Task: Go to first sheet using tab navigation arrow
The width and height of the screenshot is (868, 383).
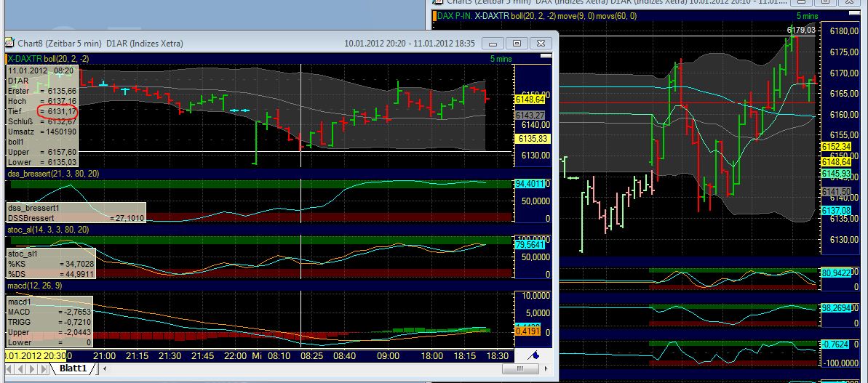Action: [x=9, y=369]
